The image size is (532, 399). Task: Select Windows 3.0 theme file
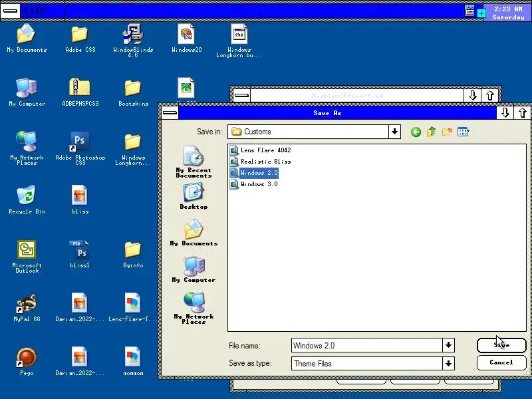tap(254, 184)
